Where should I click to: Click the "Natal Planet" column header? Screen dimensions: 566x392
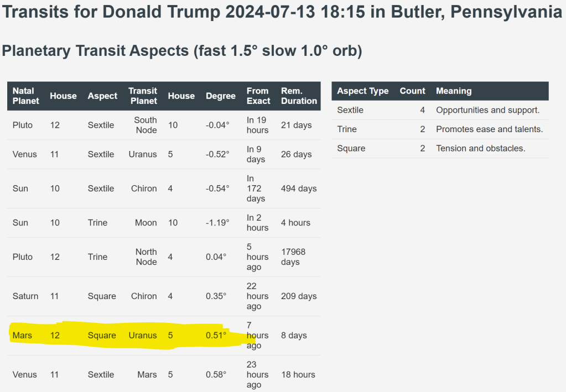(25, 96)
